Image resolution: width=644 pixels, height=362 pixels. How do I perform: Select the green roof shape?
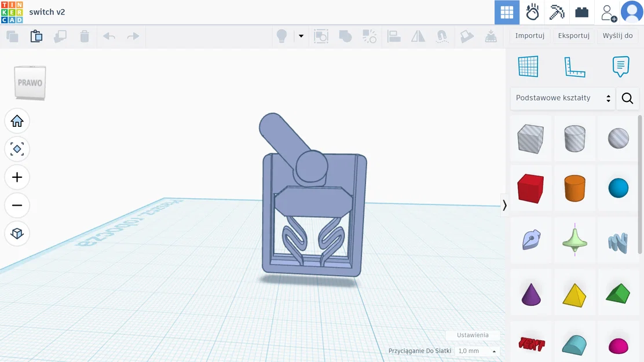pyautogui.click(x=618, y=294)
